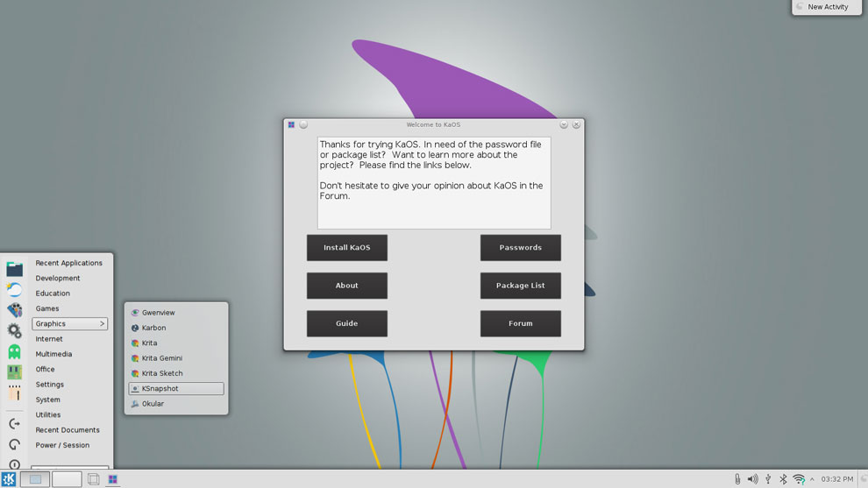Switch to the first virtual desktop pager
The image size is (868, 488).
[x=35, y=479]
